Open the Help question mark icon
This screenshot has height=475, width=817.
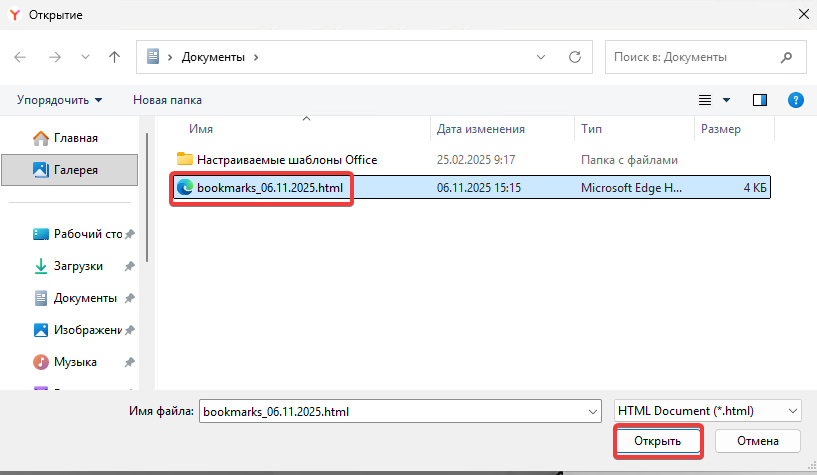click(x=796, y=100)
